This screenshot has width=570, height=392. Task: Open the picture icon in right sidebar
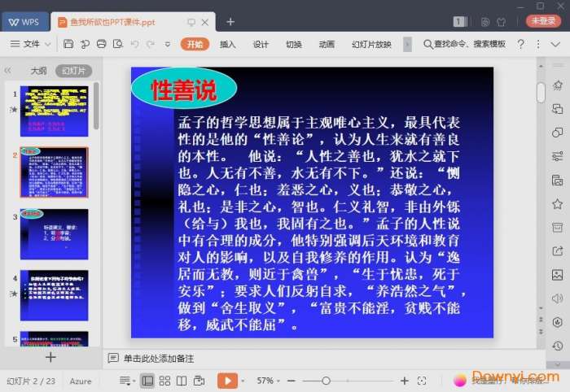point(557,275)
